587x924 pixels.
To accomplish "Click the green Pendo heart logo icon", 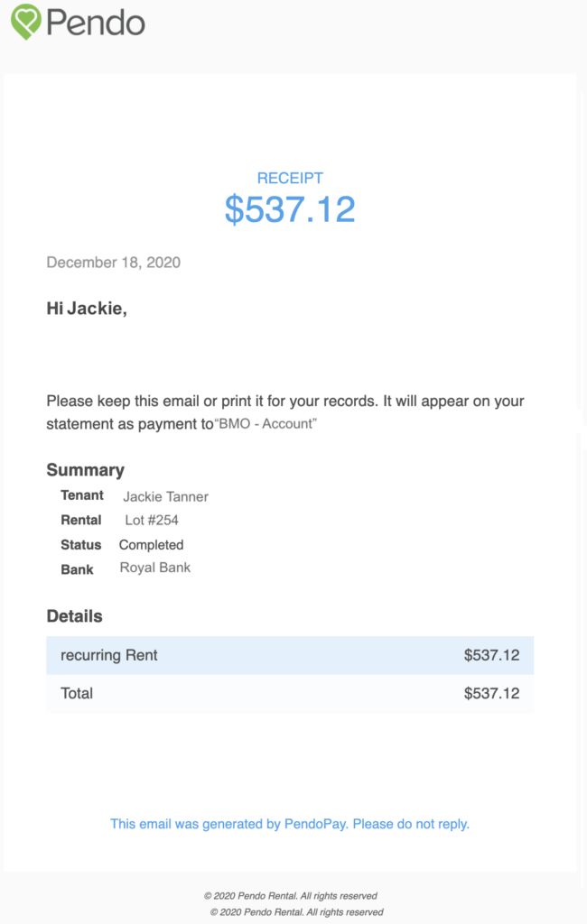I will pos(26,22).
